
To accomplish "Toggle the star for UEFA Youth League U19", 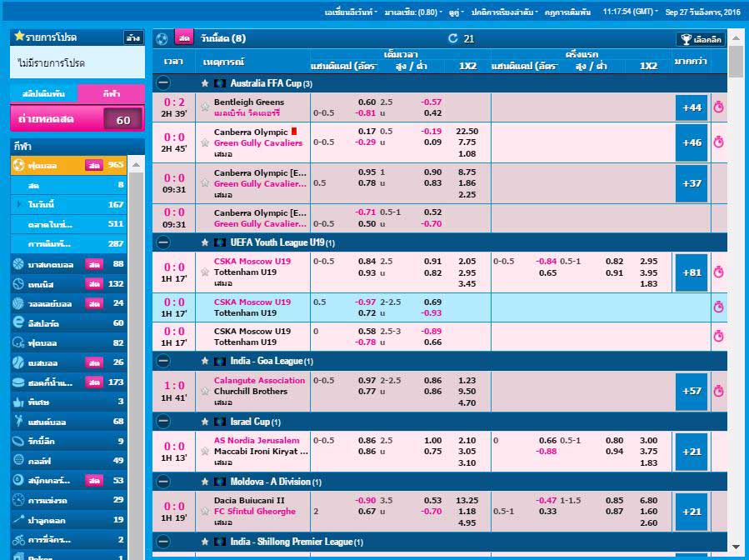I will pyautogui.click(x=205, y=242).
